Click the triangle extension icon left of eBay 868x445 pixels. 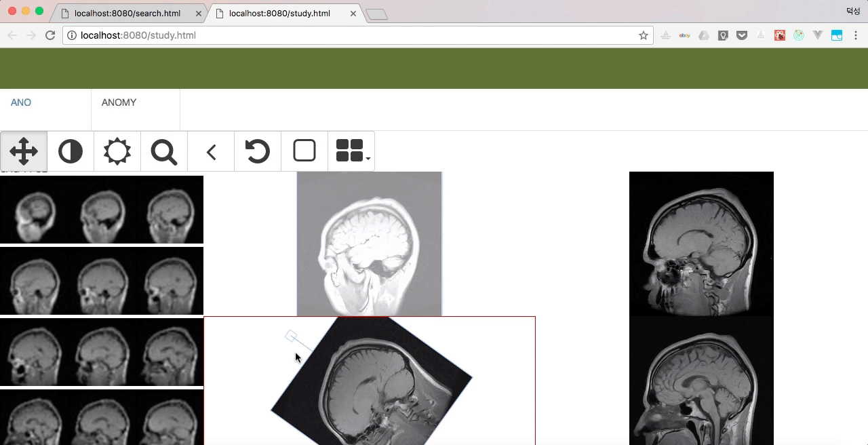[666, 35]
